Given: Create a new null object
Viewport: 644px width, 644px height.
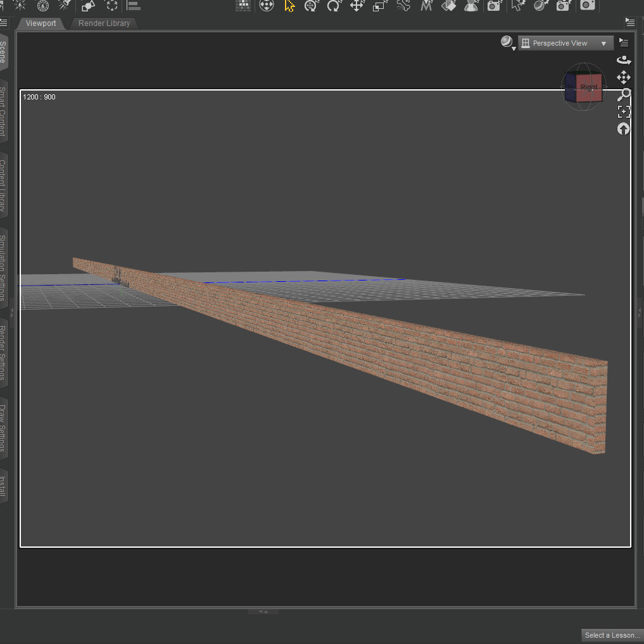Looking at the screenshot, I should (111, 5).
